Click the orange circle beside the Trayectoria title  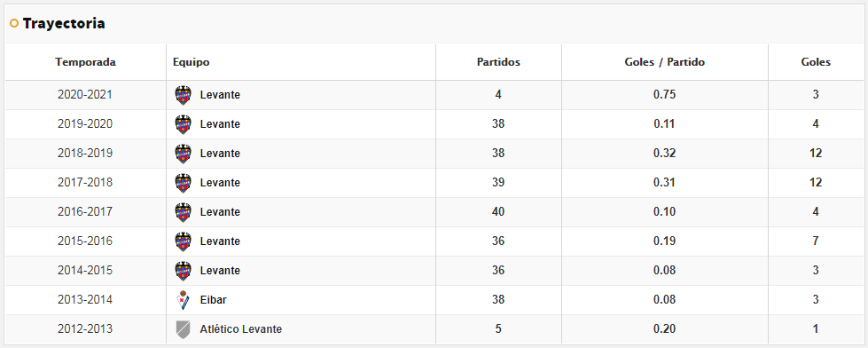point(14,24)
